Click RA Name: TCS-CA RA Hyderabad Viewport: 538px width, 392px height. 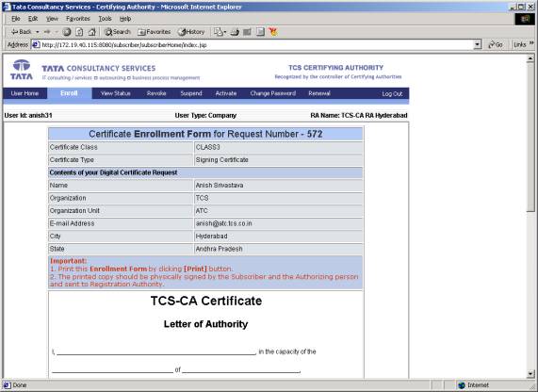pyautogui.click(x=359, y=115)
